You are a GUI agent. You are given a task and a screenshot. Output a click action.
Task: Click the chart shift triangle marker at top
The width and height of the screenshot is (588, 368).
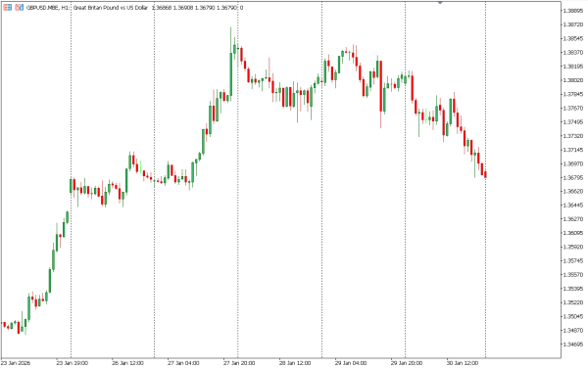point(440,2)
